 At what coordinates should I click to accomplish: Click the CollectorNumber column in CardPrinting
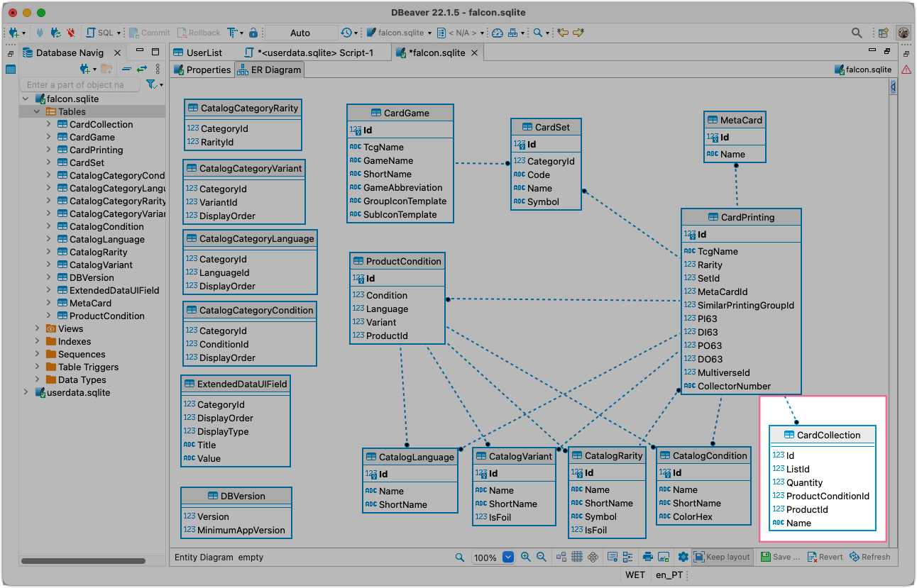pos(734,387)
